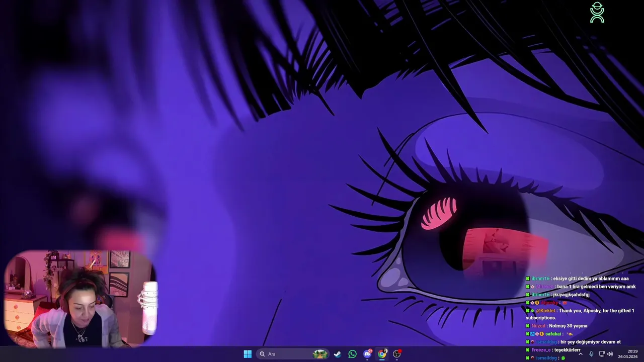Click the Nuzod username in chat
The image size is (644, 362).
click(x=538, y=326)
